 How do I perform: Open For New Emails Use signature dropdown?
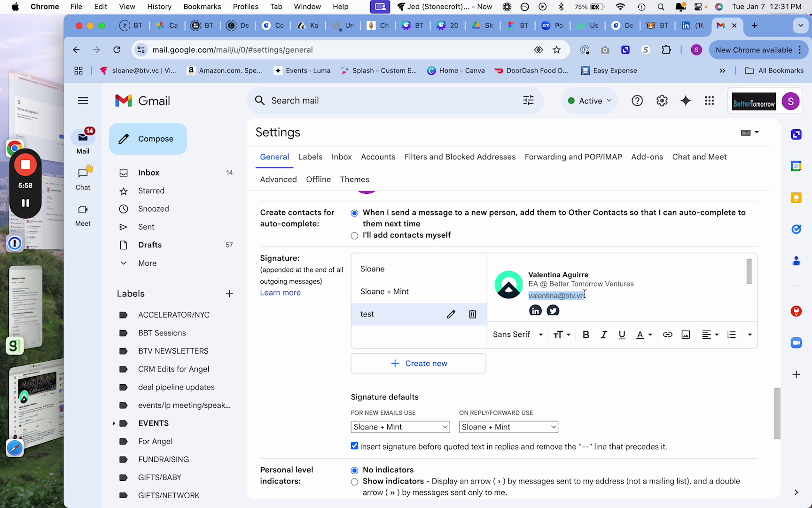pyautogui.click(x=400, y=427)
